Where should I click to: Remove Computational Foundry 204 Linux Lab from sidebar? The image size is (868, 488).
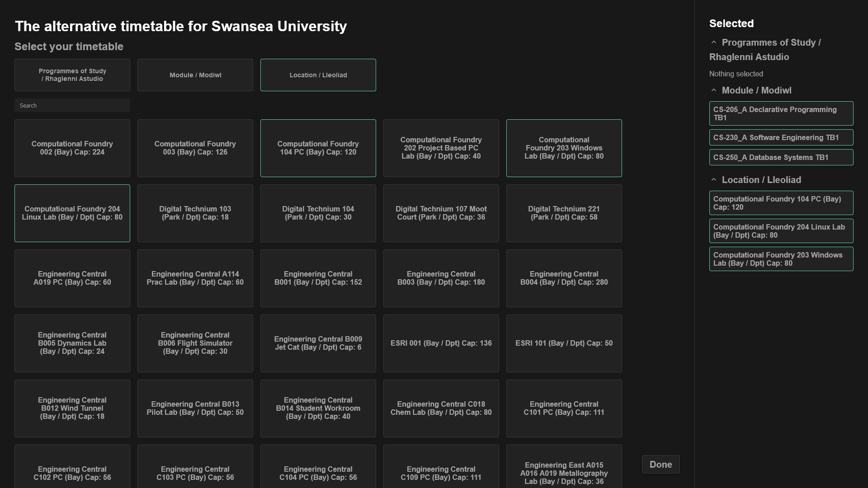click(x=781, y=231)
